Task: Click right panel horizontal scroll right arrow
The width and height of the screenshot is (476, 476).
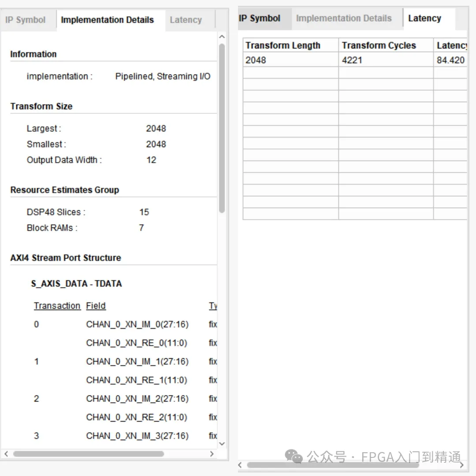Action: pos(461,465)
